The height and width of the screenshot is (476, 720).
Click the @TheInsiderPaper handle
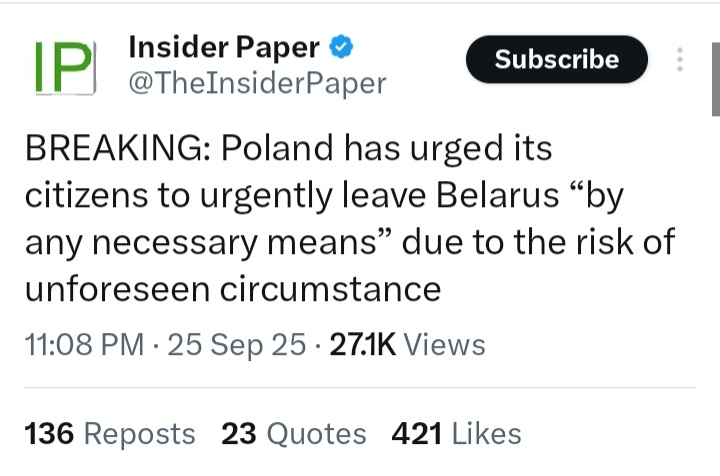[x=257, y=84]
